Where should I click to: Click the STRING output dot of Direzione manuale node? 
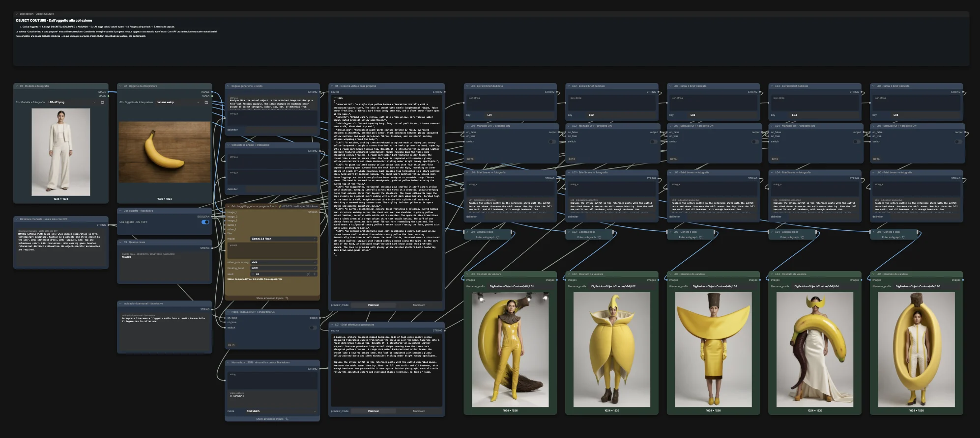click(108, 225)
